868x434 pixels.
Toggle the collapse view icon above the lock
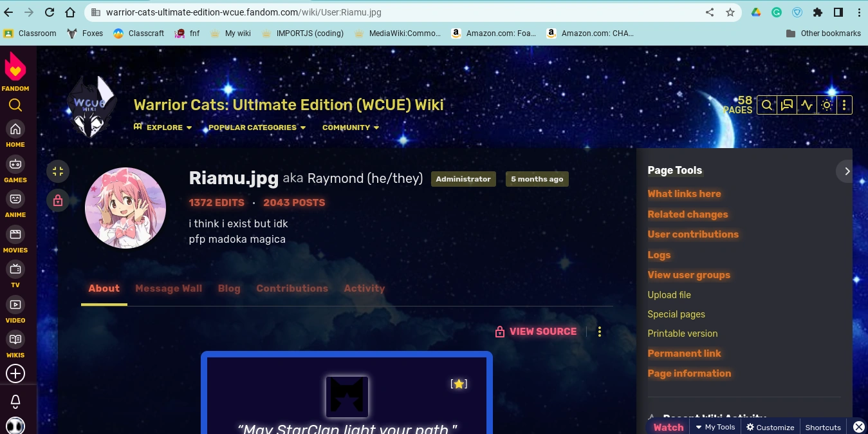pos(57,171)
